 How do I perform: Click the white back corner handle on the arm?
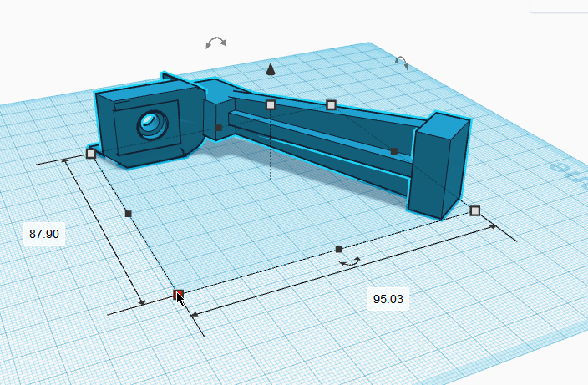(x=331, y=105)
